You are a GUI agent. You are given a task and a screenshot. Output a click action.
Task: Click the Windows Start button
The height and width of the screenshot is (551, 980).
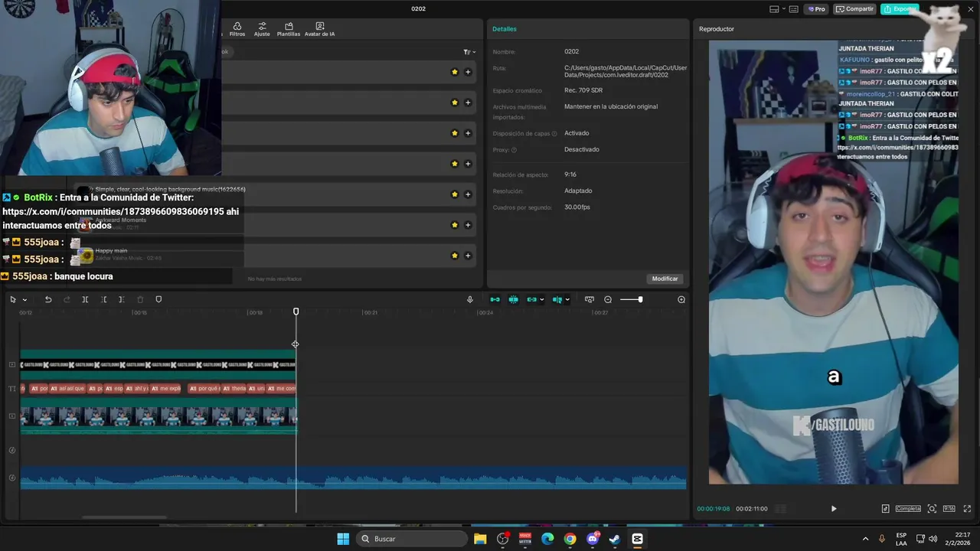click(x=343, y=539)
